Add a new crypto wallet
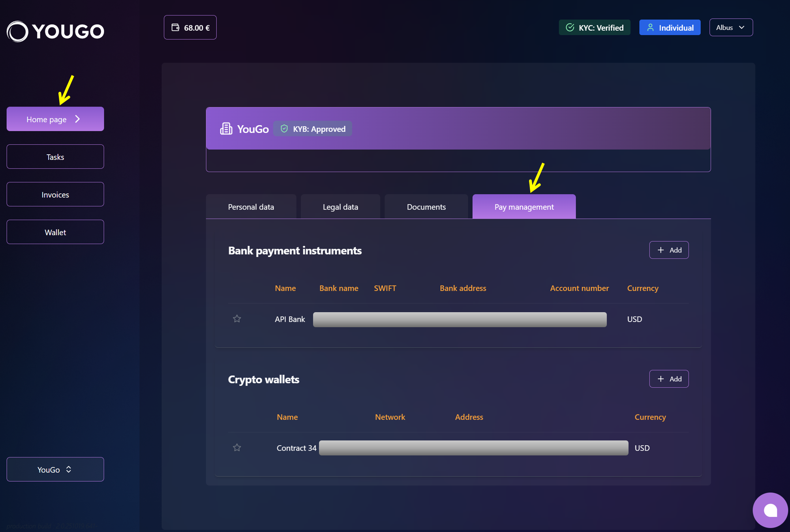The image size is (790, 532). pyautogui.click(x=669, y=379)
